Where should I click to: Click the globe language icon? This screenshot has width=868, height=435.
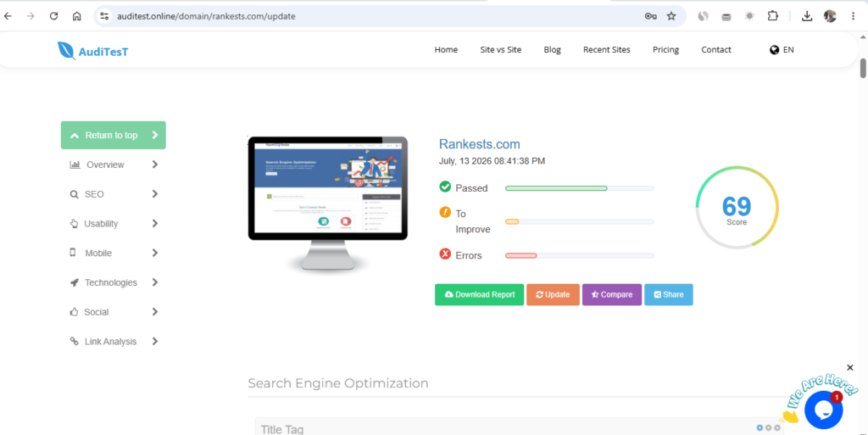pyautogui.click(x=775, y=50)
